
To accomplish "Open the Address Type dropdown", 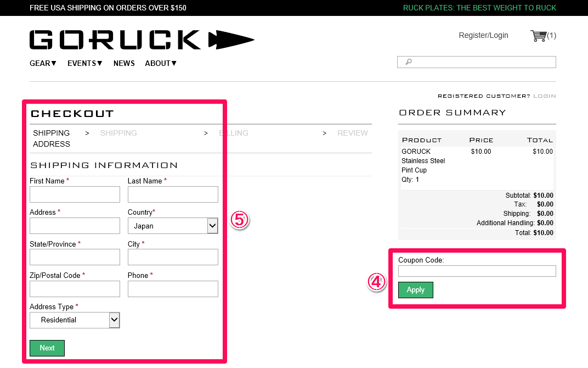I will (x=75, y=320).
